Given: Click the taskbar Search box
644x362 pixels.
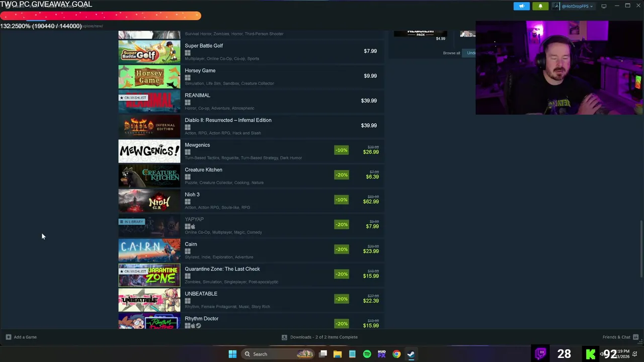Looking at the screenshot, I should coord(277,354).
